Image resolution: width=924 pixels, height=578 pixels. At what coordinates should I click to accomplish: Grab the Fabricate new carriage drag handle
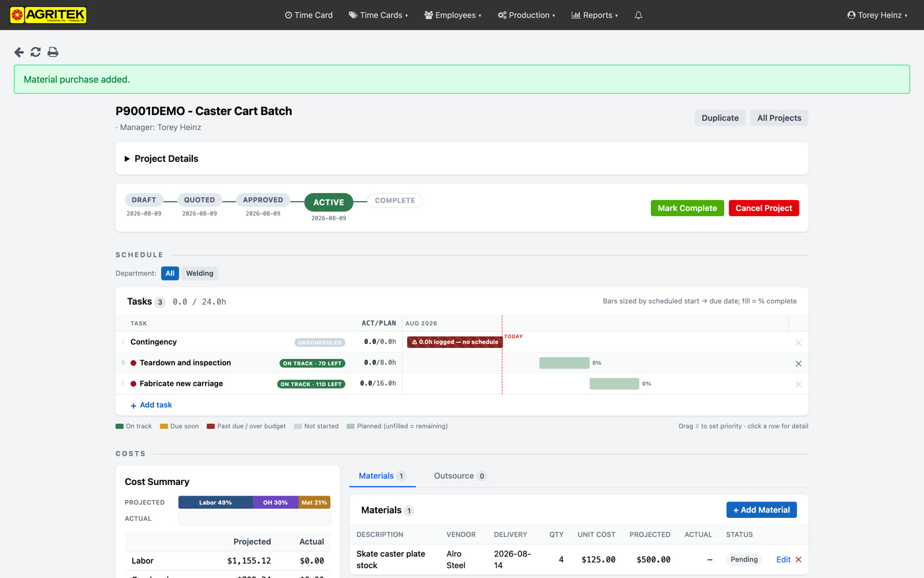coord(123,384)
